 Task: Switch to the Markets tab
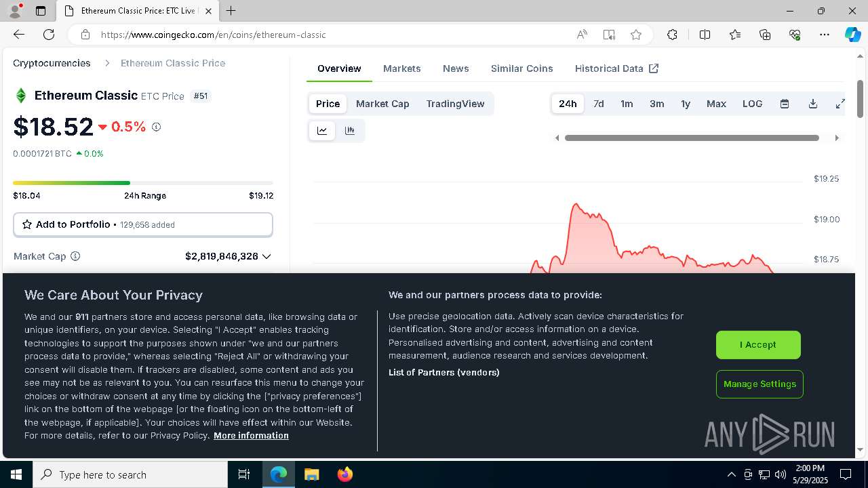point(402,68)
